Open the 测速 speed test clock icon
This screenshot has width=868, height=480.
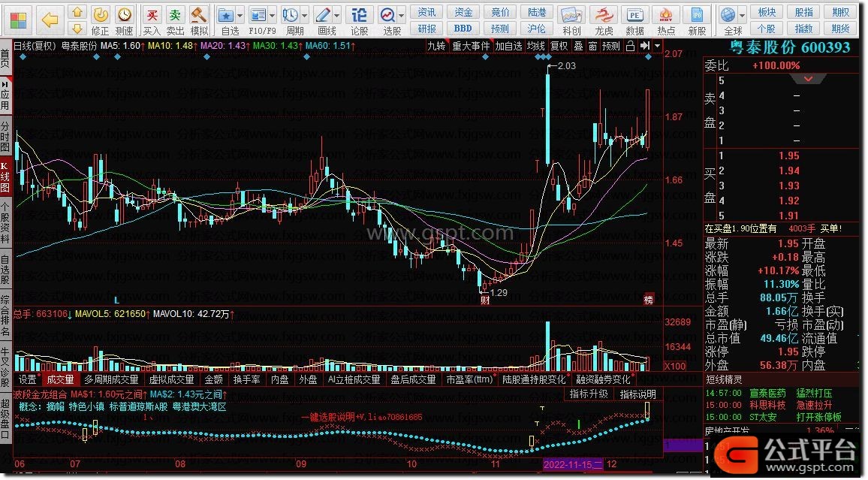(x=125, y=20)
